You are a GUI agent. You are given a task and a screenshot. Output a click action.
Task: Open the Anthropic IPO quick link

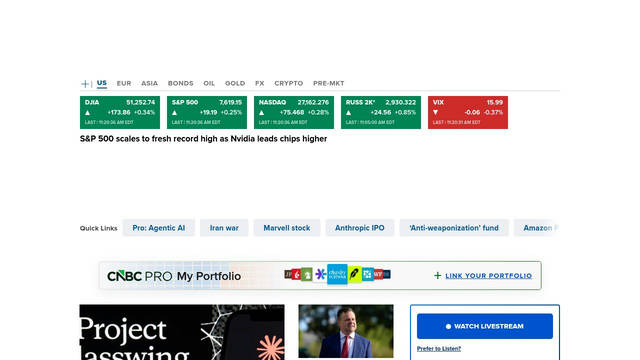point(360,228)
